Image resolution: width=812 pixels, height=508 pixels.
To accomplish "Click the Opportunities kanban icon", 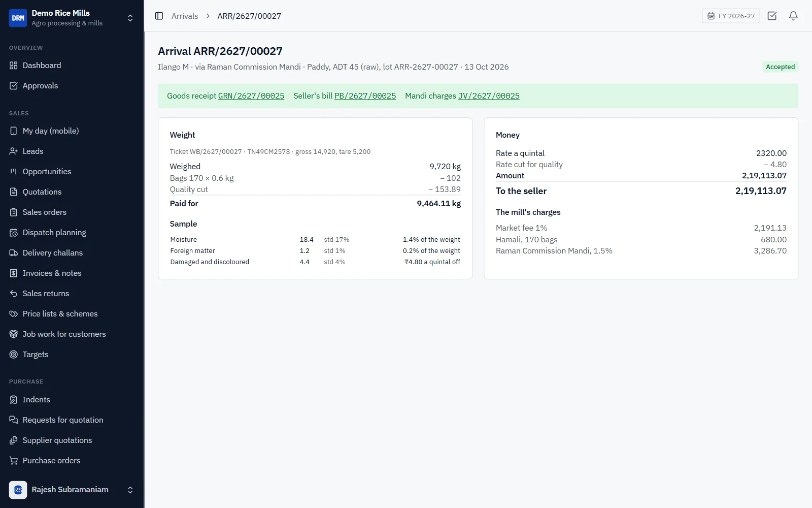I will pos(14,172).
